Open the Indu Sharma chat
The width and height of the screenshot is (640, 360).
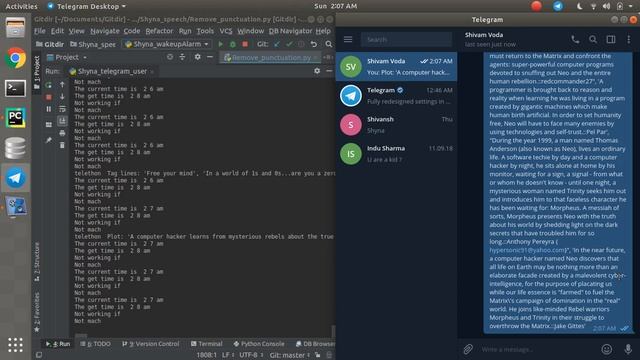pyautogui.click(x=396, y=153)
